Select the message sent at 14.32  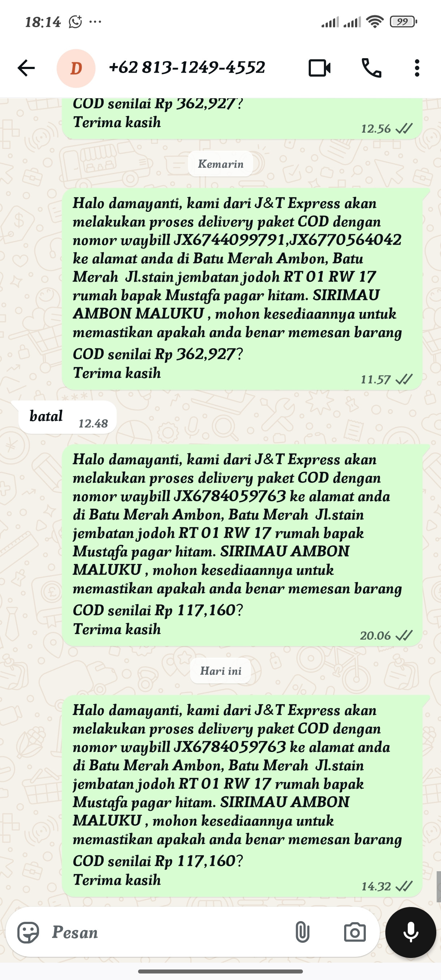[x=242, y=795]
